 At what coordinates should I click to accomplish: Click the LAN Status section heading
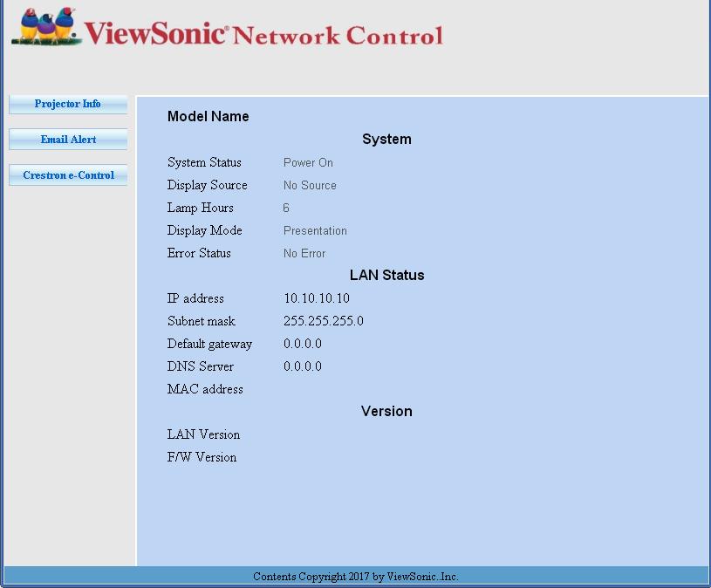[386, 275]
